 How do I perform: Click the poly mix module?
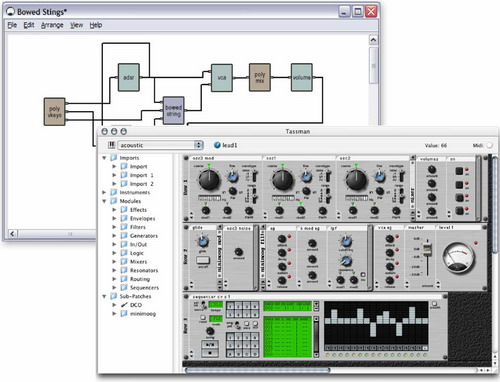pyautogui.click(x=260, y=77)
